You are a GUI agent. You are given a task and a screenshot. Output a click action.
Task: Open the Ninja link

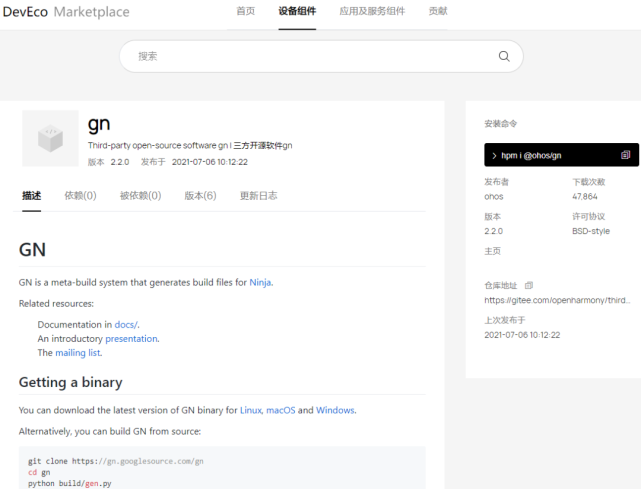260,283
